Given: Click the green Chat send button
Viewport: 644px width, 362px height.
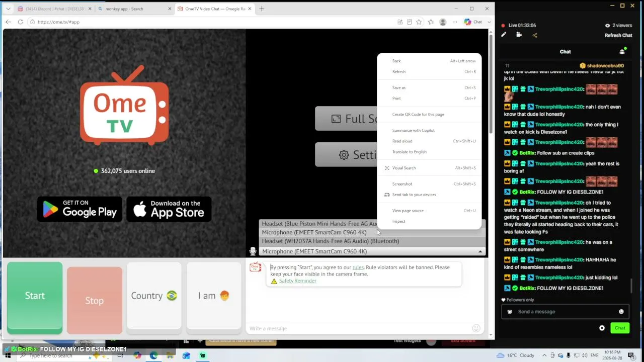Looking at the screenshot, I should tap(620, 328).
